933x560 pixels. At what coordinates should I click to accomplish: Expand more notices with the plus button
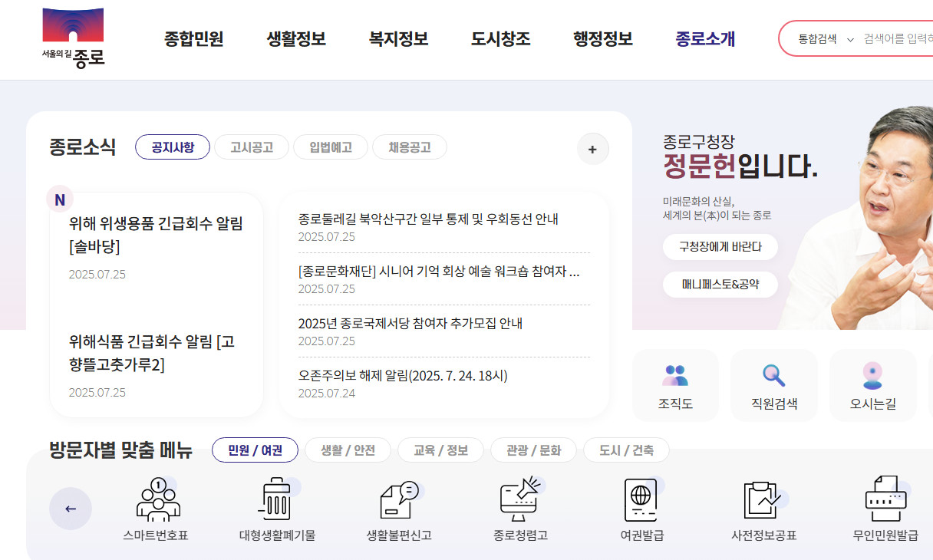(x=592, y=149)
